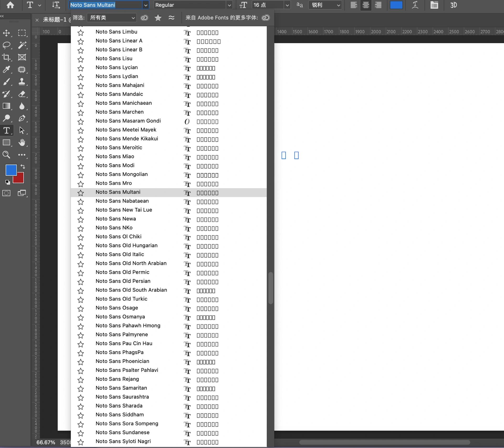
Task: Select the Gradient tool
Action: tap(6, 106)
